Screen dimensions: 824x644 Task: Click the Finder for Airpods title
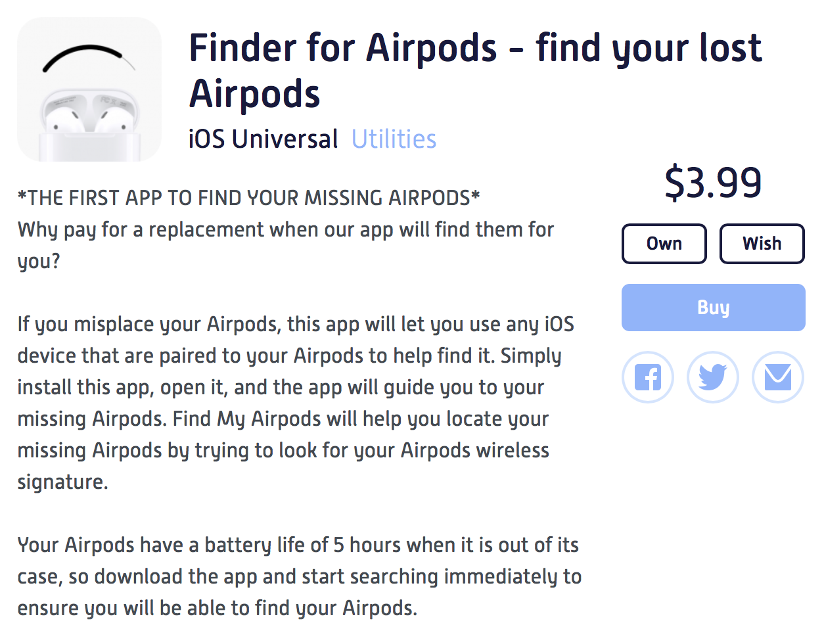point(476,71)
